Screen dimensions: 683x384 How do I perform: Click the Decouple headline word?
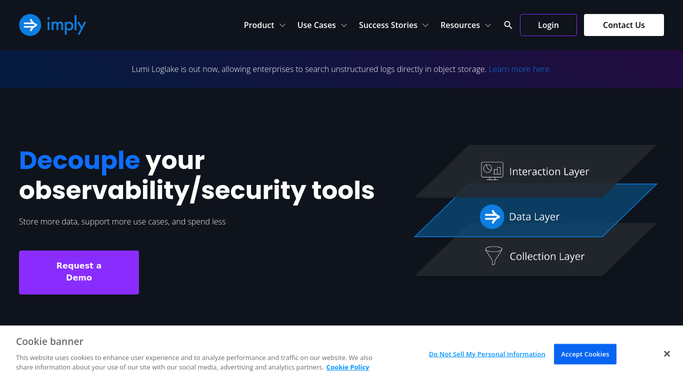coord(79,160)
